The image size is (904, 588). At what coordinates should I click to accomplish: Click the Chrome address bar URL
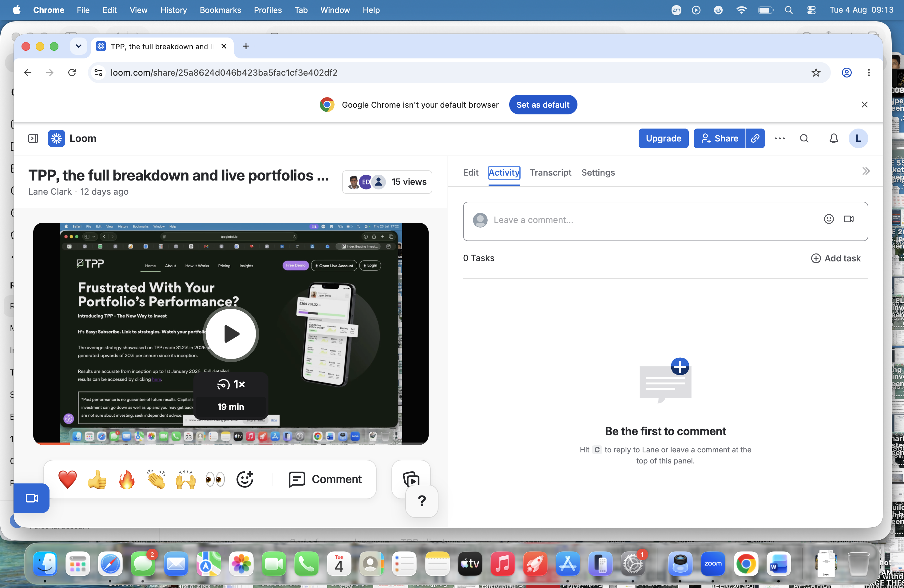coord(224,73)
